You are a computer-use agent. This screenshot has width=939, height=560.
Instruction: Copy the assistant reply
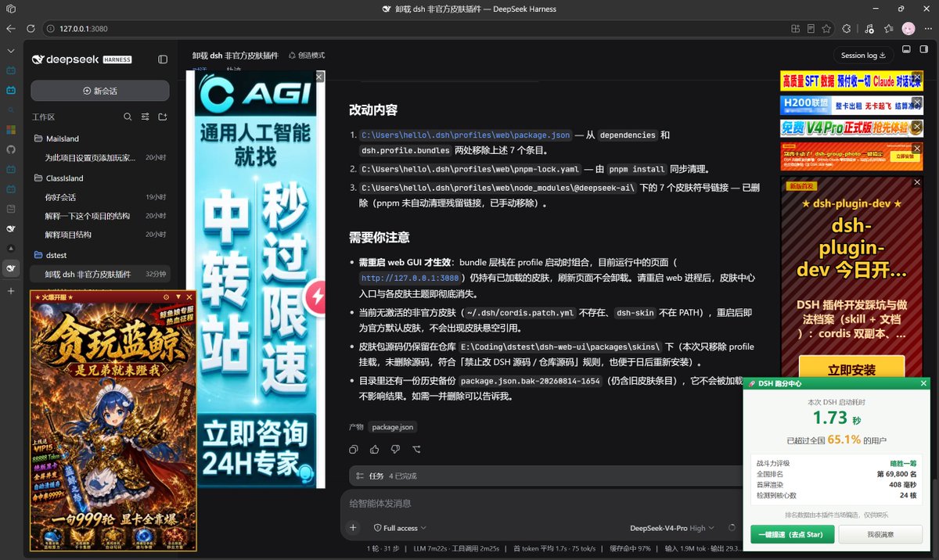pos(354,449)
